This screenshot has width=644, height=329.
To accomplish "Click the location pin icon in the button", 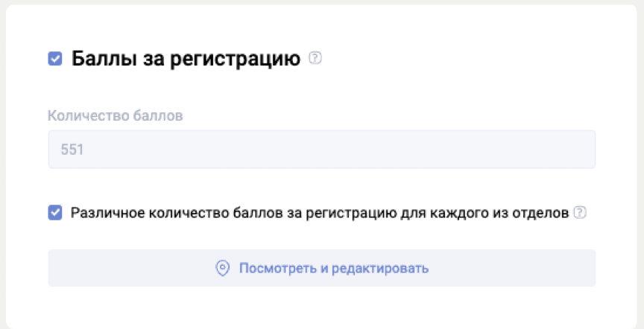I will tap(222, 268).
